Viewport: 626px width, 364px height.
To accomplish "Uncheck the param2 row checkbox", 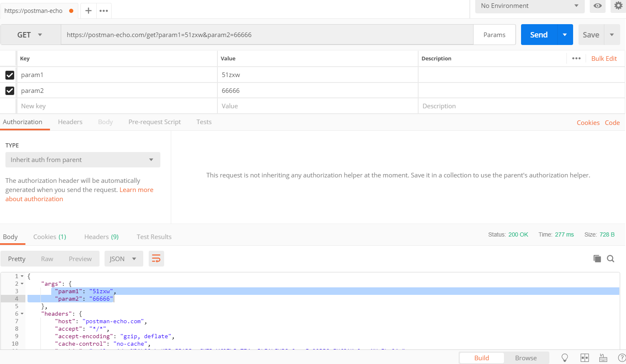I will 10,90.
